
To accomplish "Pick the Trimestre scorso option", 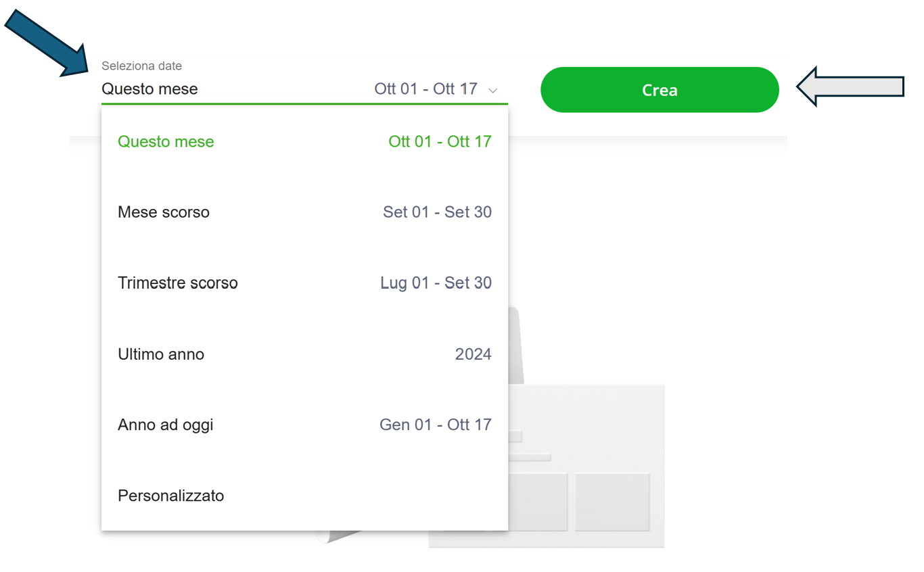I will [x=178, y=283].
